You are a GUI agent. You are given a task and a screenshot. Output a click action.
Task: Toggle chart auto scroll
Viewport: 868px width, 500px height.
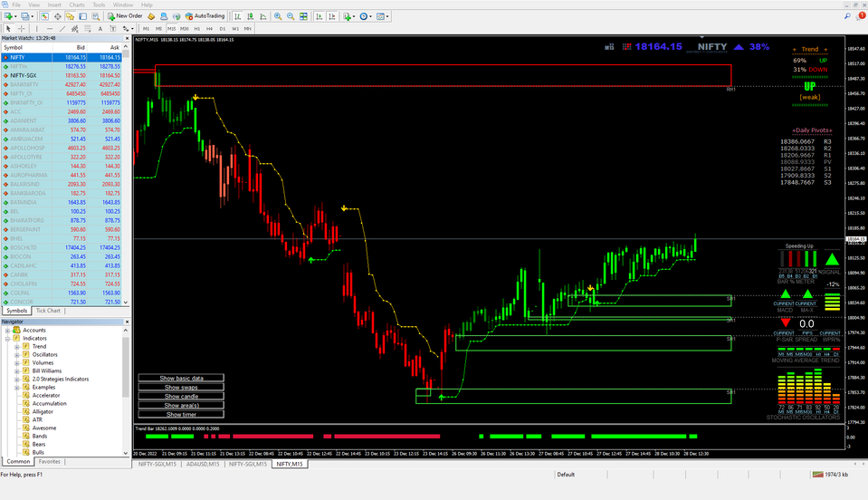[x=320, y=16]
